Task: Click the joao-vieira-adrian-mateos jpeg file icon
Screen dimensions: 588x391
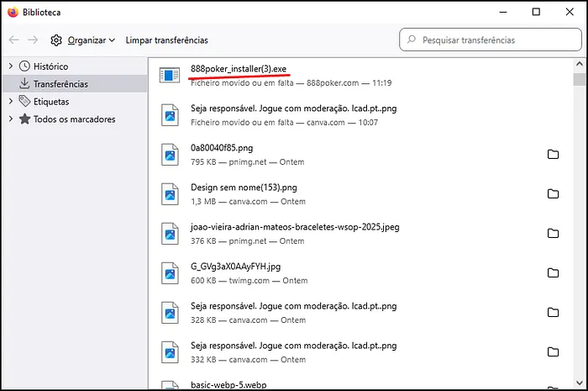Action: click(170, 234)
